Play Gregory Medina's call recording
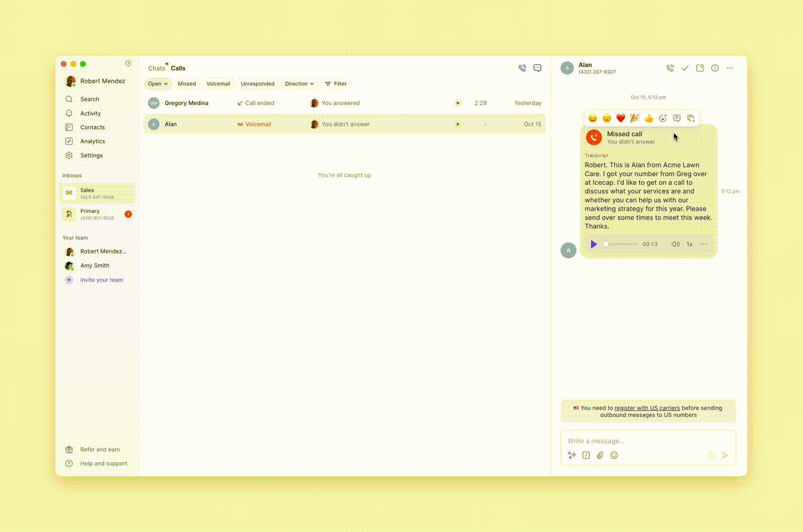Viewport: 803px width, 532px height. (x=458, y=103)
